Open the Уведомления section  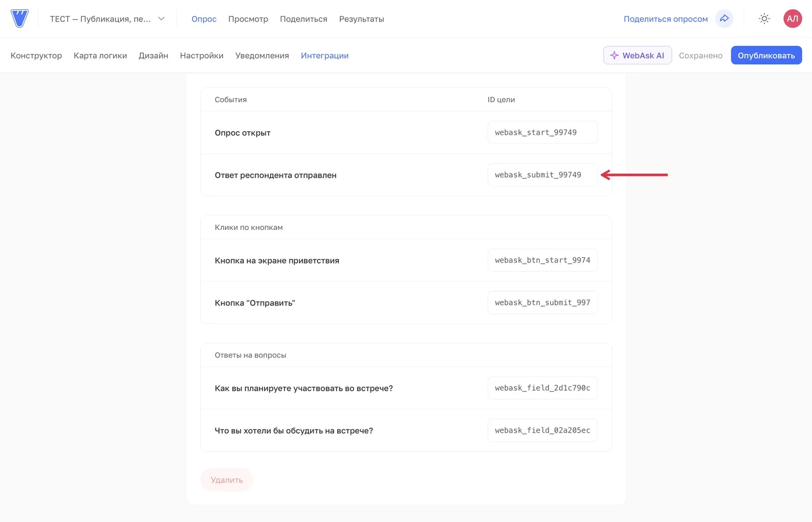(x=262, y=56)
